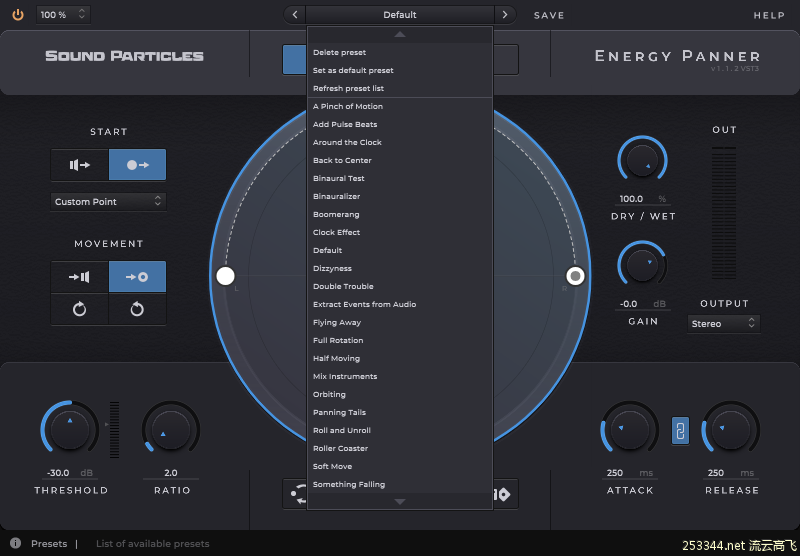This screenshot has width=800, height=556.
Task: Select Something Falling preset
Action: (400, 485)
